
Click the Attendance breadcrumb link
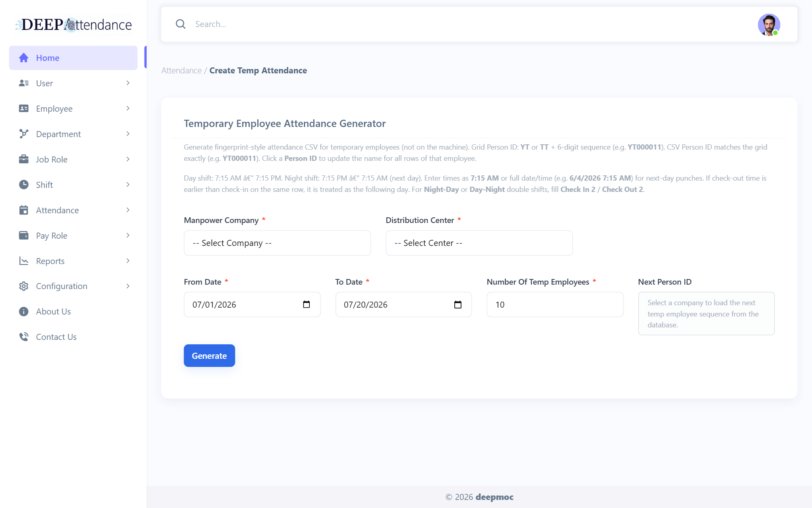tap(182, 71)
